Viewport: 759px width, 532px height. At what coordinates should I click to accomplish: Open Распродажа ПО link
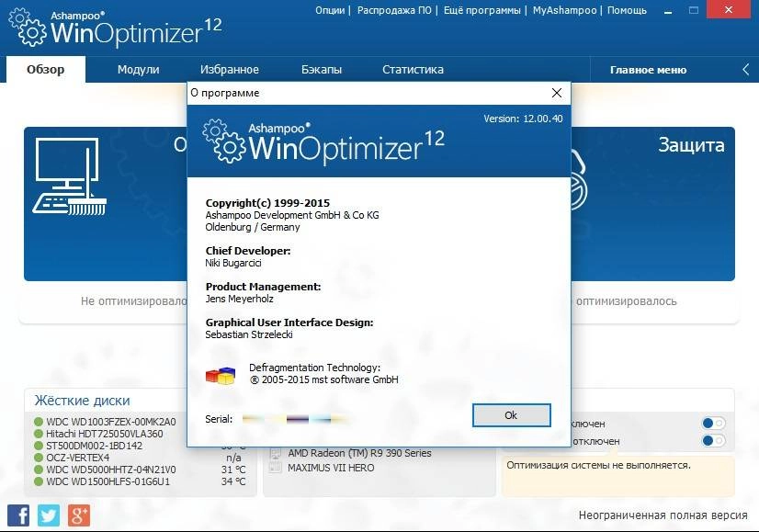click(x=394, y=10)
